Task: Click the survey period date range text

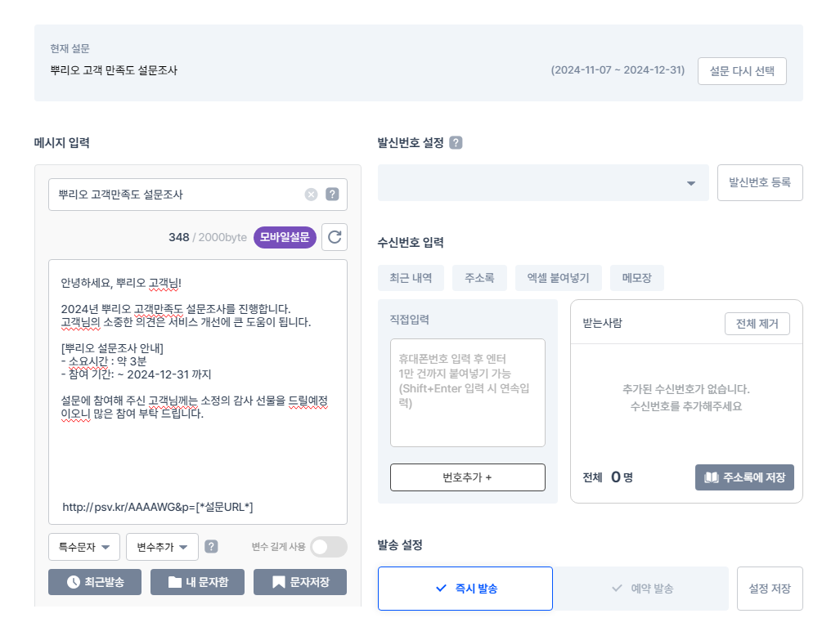Action: tap(618, 70)
